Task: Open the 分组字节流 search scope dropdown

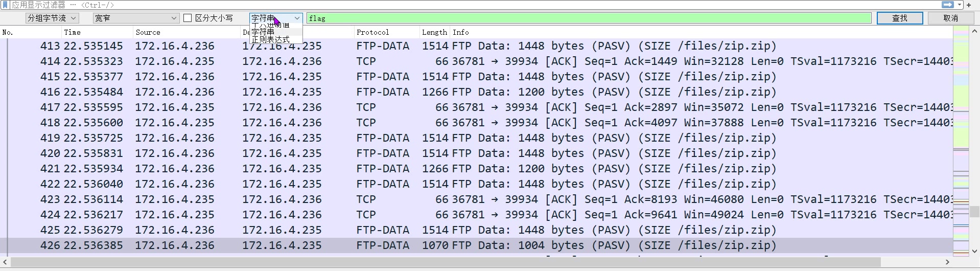Action: click(52, 18)
